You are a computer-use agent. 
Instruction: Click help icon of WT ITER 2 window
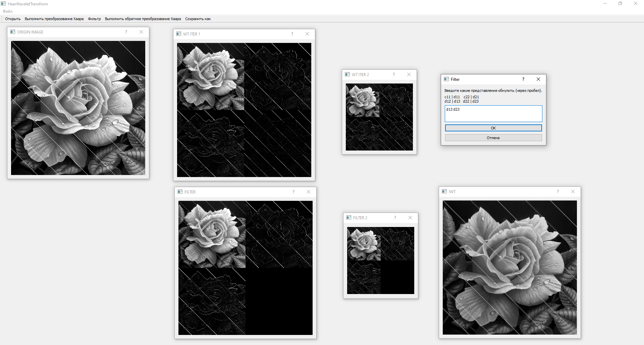coord(394,74)
